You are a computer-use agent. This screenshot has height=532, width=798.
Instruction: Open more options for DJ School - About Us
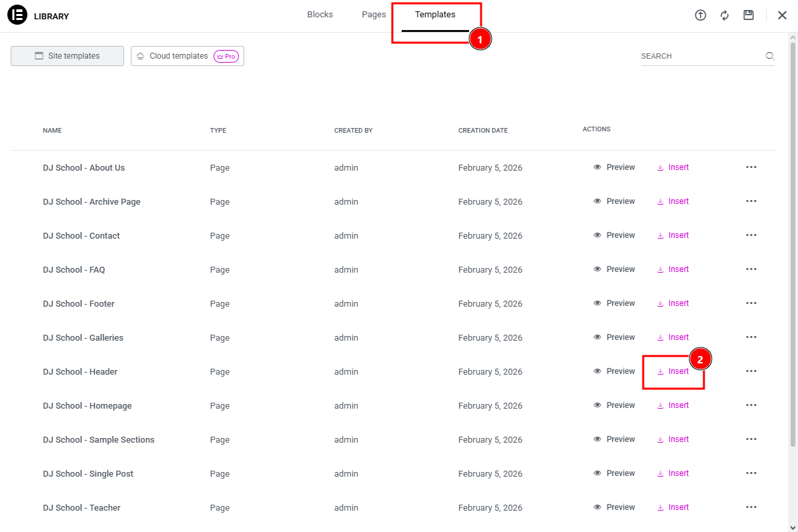click(751, 167)
